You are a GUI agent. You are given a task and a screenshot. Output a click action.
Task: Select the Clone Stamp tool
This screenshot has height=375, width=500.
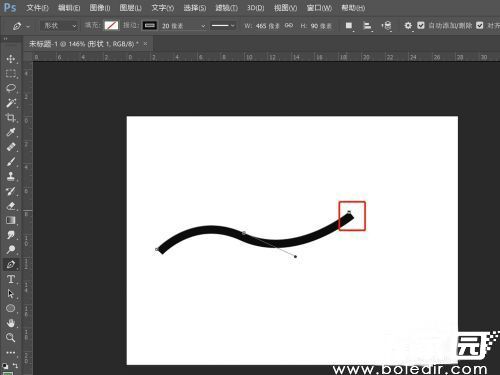(x=11, y=176)
